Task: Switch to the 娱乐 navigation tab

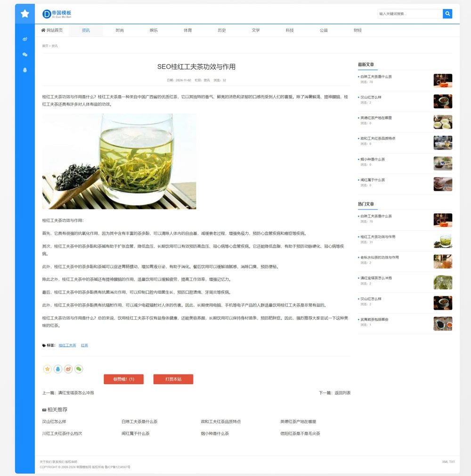Action: pyautogui.click(x=154, y=30)
